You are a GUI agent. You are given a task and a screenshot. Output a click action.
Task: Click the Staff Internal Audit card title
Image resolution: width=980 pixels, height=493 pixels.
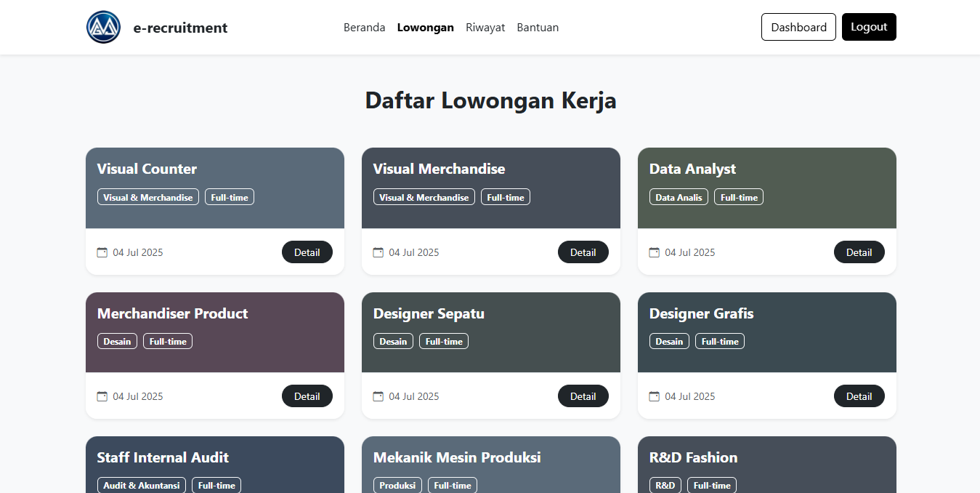(163, 457)
